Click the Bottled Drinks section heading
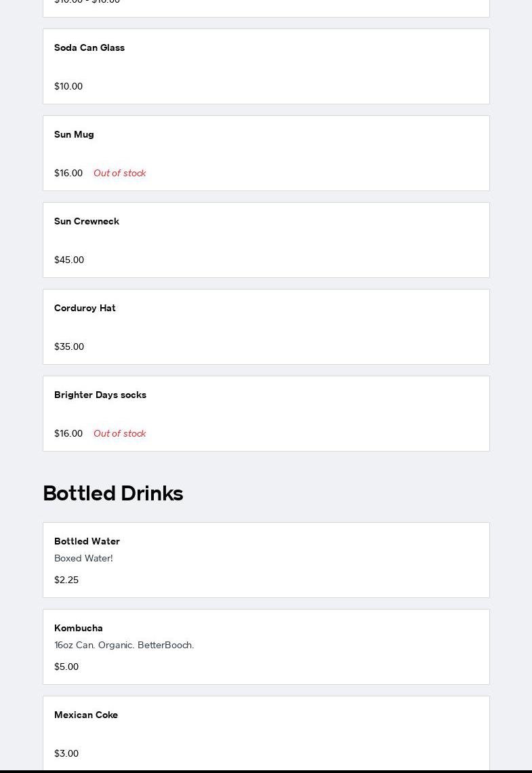The width and height of the screenshot is (532, 773). 113,493
